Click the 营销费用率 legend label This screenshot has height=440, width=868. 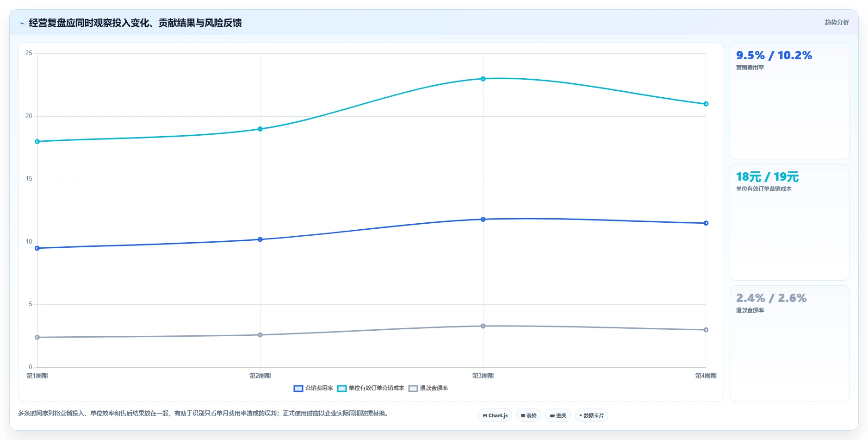[x=319, y=388]
